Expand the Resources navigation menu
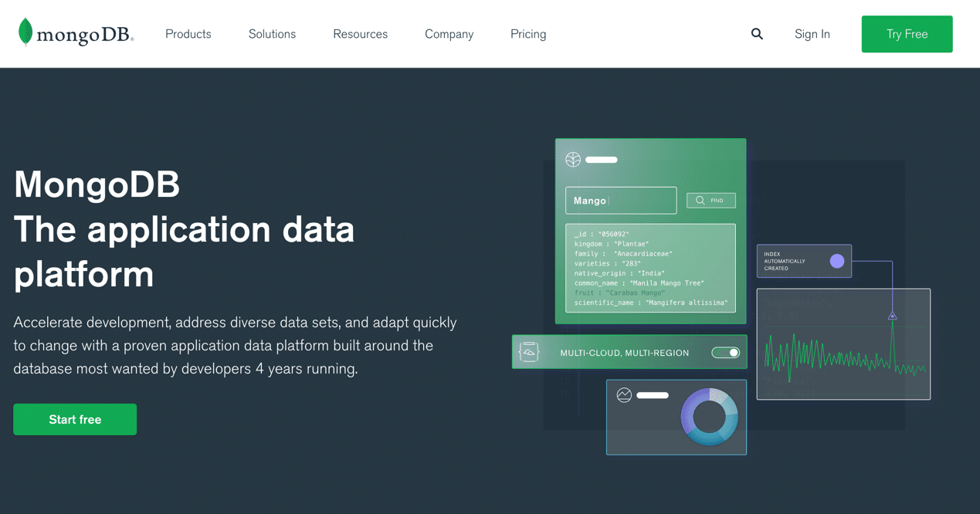 360,34
